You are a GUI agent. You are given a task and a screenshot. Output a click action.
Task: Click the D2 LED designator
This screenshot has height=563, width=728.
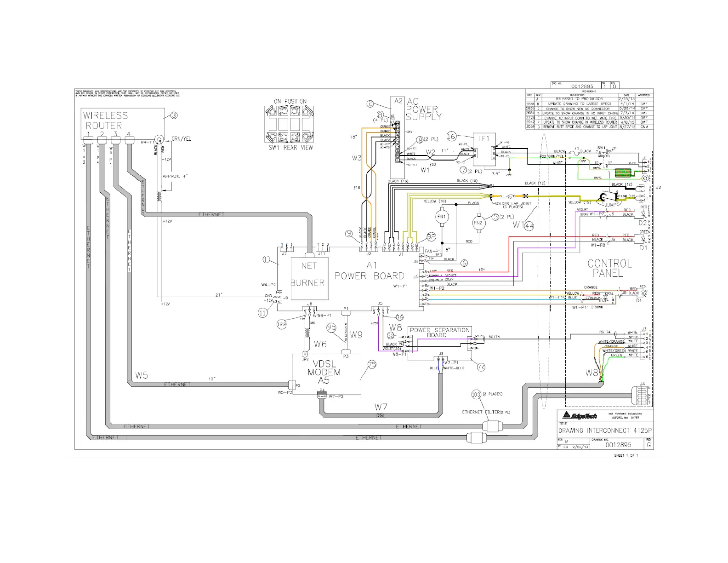(x=643, y=223)
